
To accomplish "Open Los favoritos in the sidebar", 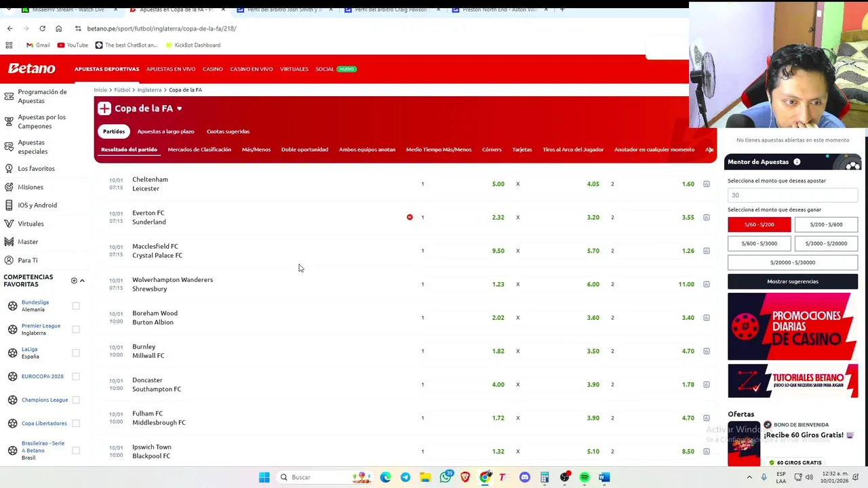I will coord(36,168).
